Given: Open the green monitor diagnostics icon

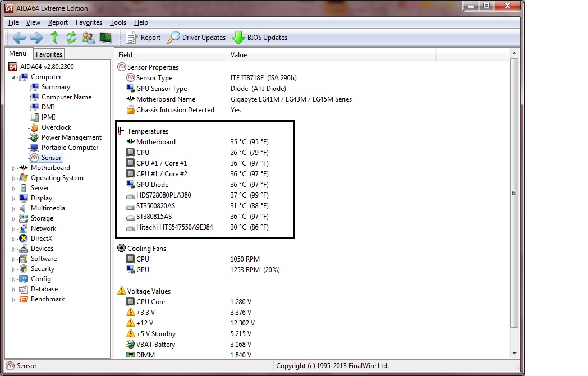Looking at the screenshot, I should 105,38.
